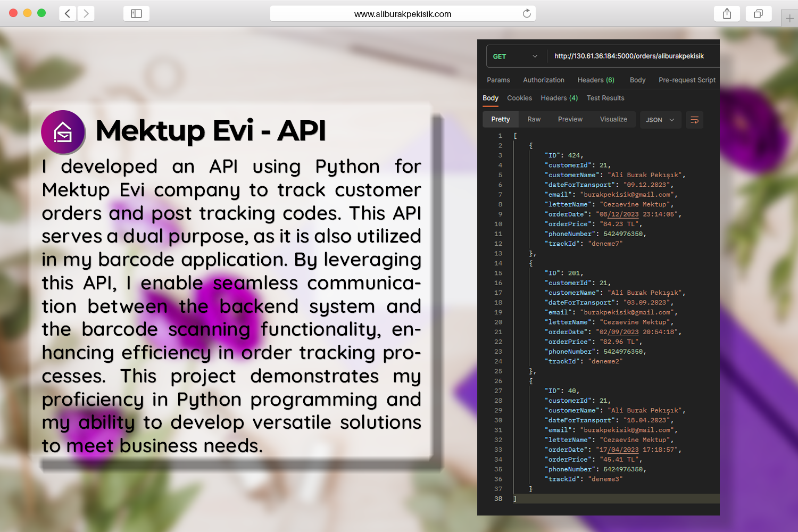Add a new tab with the plus button
Image resolution: width=798 pixels, height=532 pixels.
click(x=789, y=18)
